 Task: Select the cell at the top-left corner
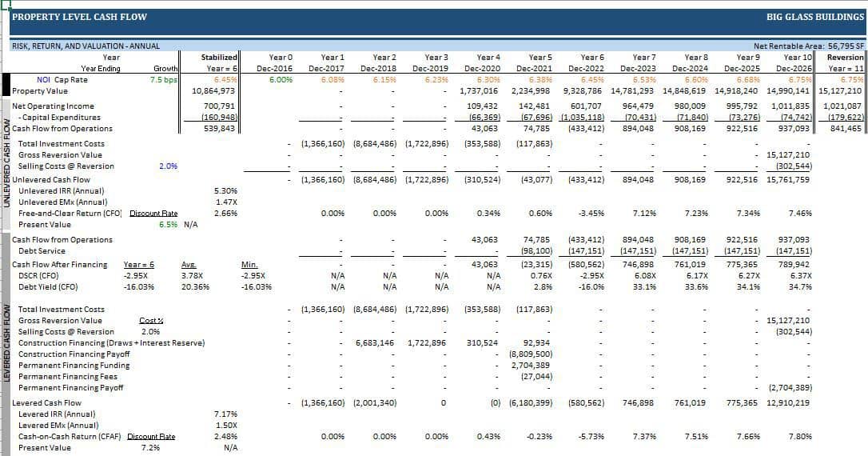pyautogui.click(x=5, y=4)
